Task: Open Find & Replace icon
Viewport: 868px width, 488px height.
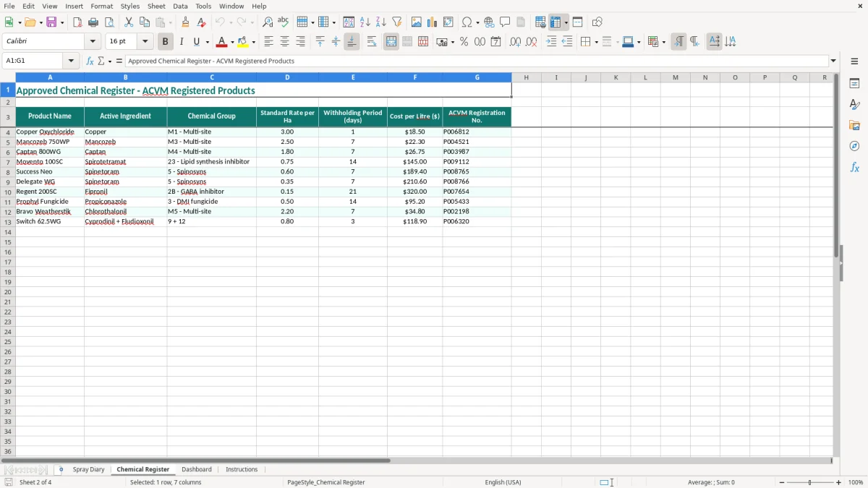Action: coord(268,22)
